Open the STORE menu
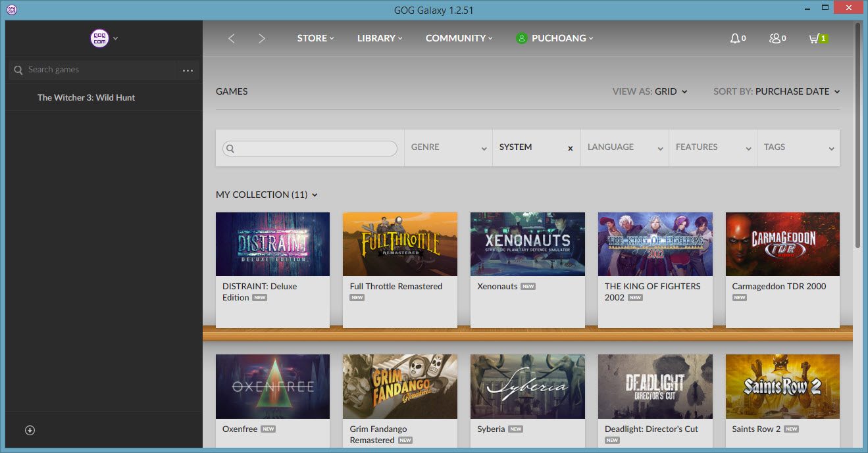This screenshot has width=868, height=453. (315, 38)
